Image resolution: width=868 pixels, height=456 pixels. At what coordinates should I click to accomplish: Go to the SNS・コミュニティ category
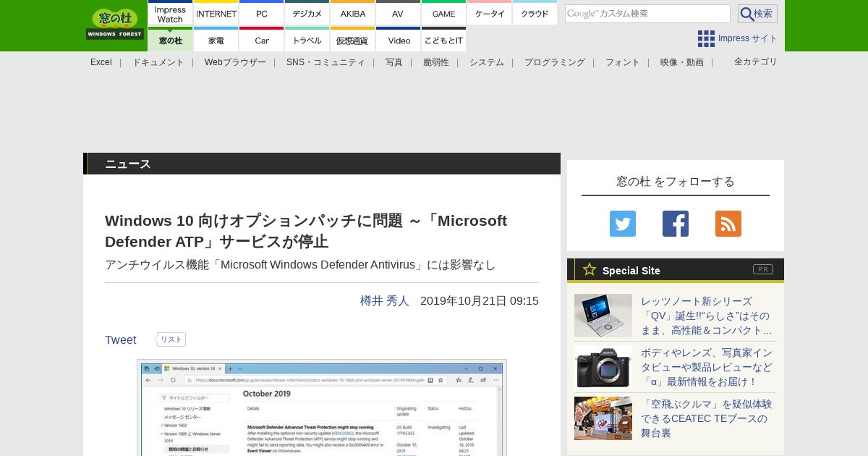pos(325,62)
